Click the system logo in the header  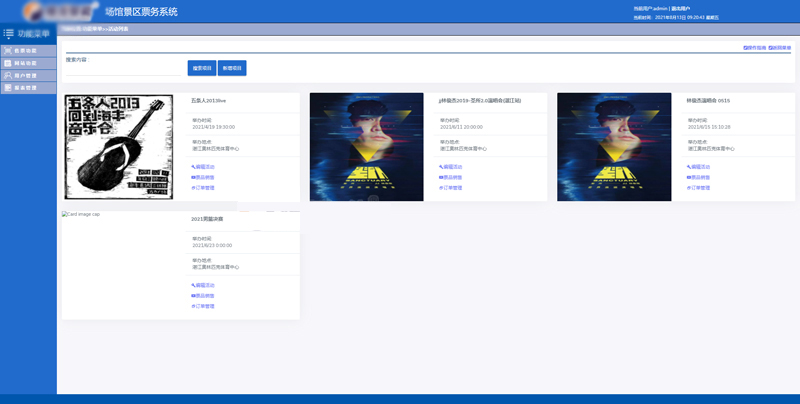coord(61,11)
